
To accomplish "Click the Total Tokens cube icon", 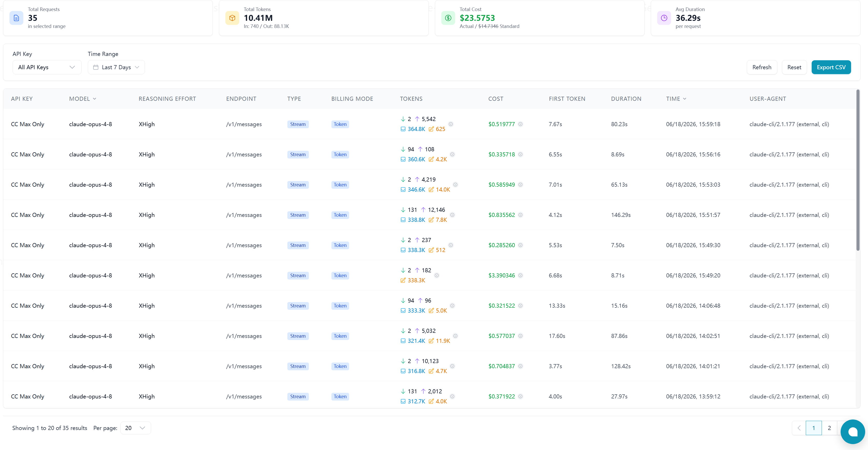I will click(232, 18).
